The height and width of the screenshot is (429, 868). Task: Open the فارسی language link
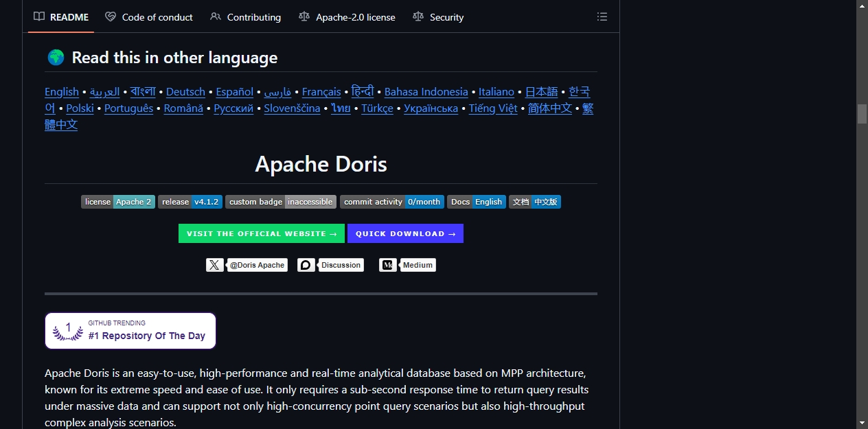278,92
